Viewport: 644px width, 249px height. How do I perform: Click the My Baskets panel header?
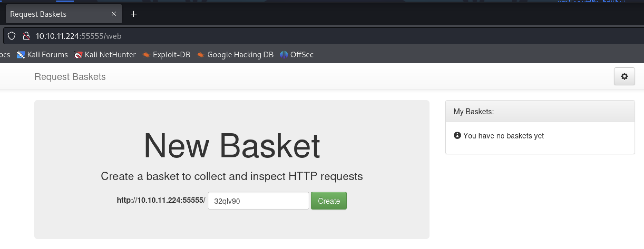point(540,111)
